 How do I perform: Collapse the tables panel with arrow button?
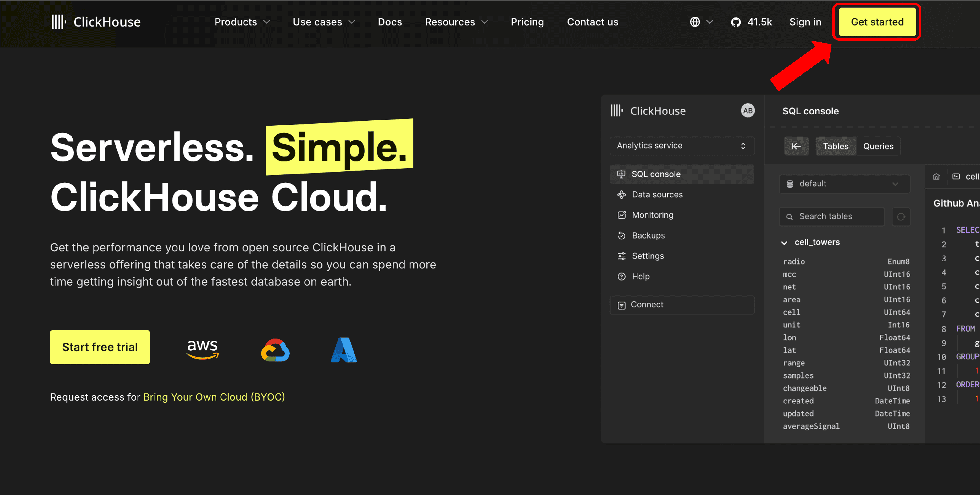click(796, 146)
